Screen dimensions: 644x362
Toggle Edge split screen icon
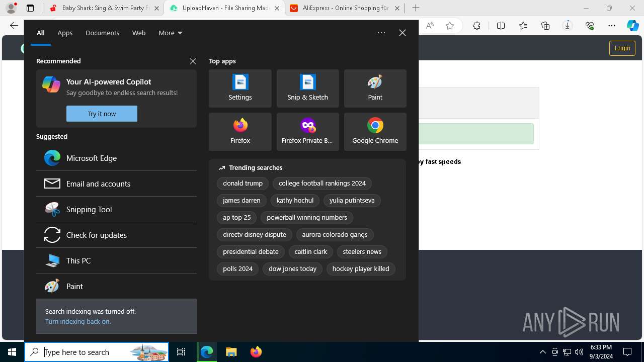501,26
